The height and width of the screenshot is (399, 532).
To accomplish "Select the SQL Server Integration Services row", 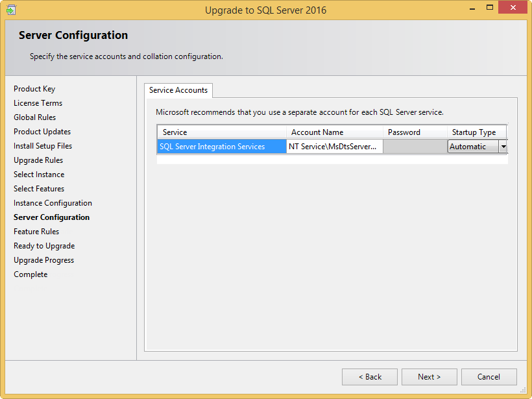I will pos(222,147).
